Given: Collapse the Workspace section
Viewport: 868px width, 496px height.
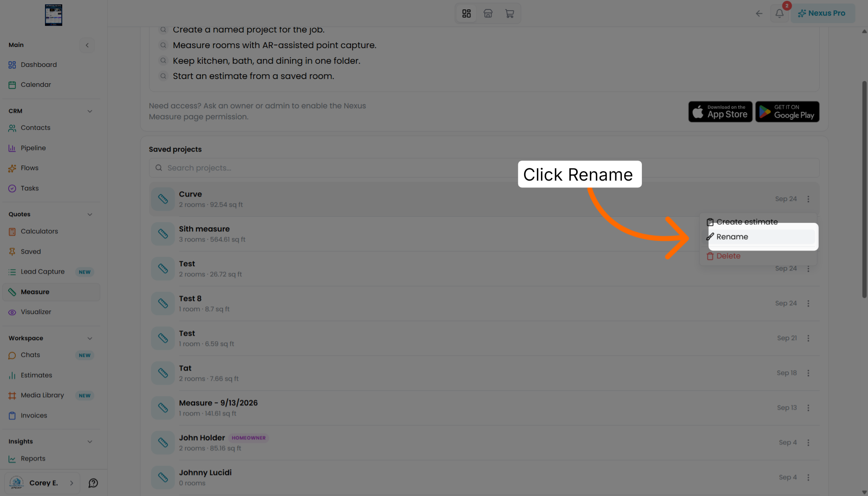Looking at the screenshot, I should click(x=90, y=338).
